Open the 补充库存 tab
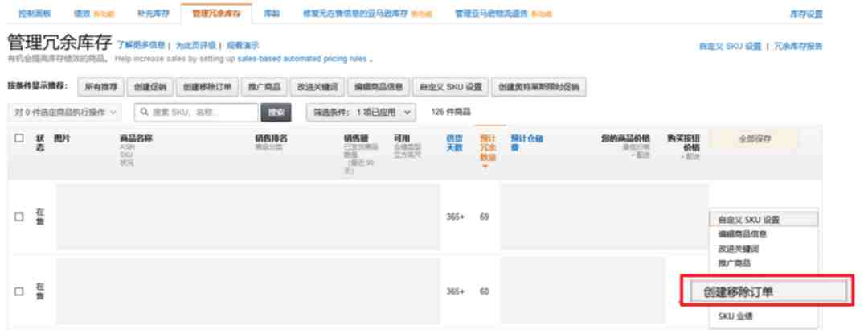868x330 pixels. tap(153, 14)
